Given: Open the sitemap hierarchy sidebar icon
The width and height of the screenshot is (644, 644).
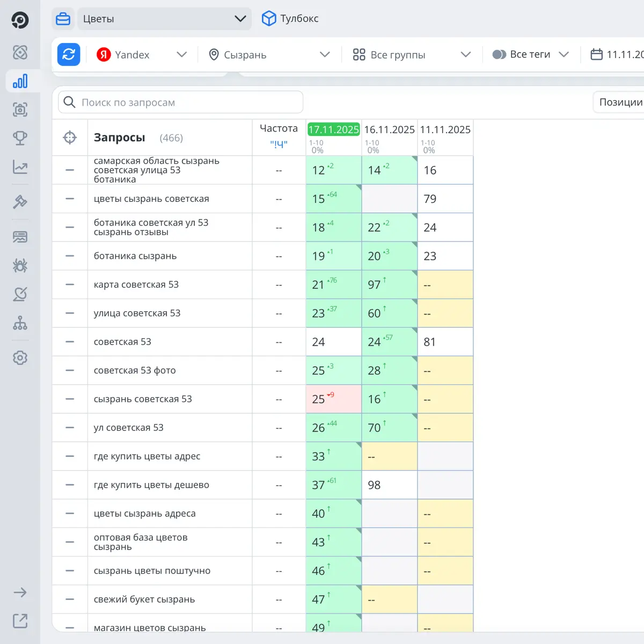Looking at the screenshot, I should [20, 323].
